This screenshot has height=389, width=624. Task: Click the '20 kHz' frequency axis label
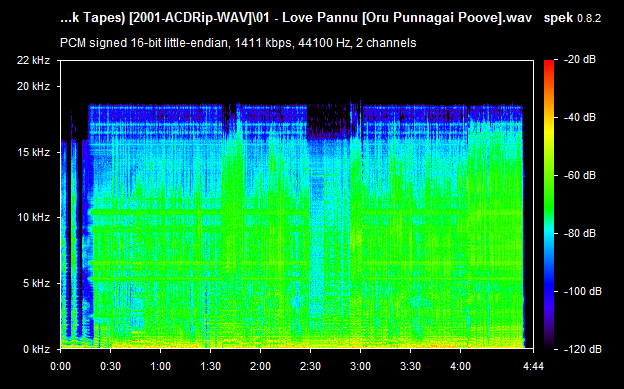coord(33,86)
